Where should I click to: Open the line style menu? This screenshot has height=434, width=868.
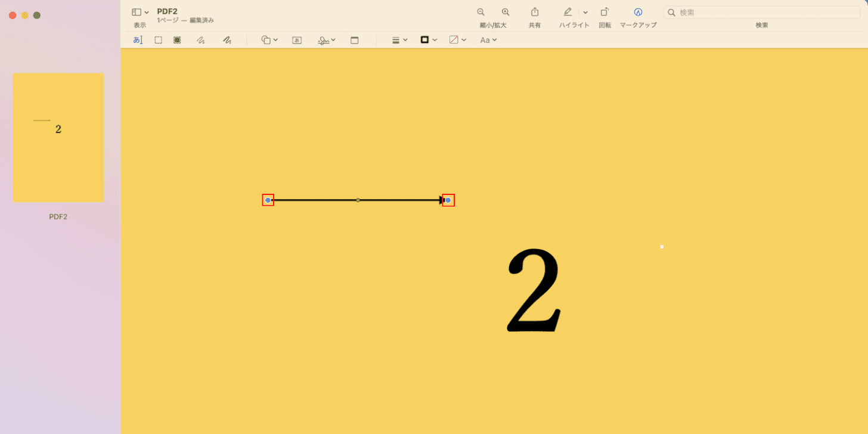[x=399, y=40]
